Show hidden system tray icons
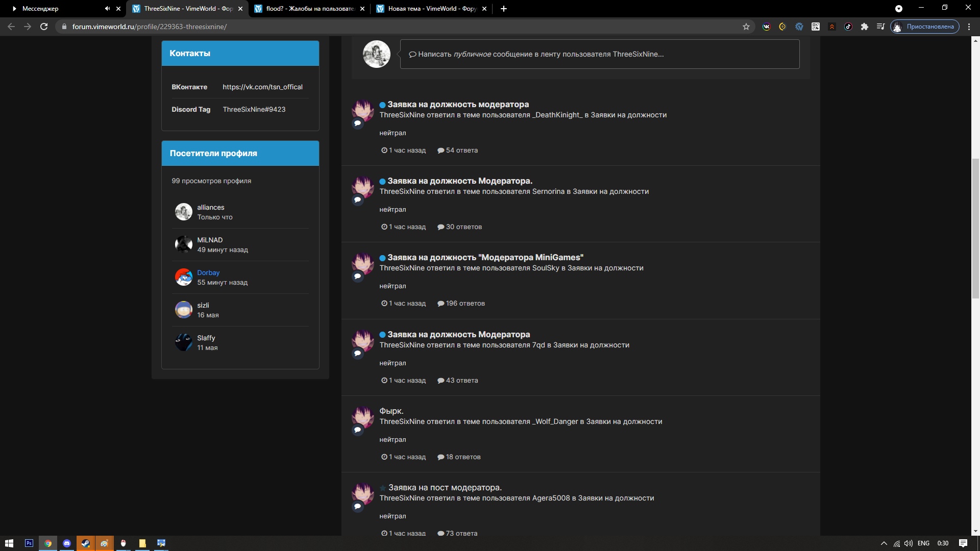The image size is (980, 551). coord(884,543)
